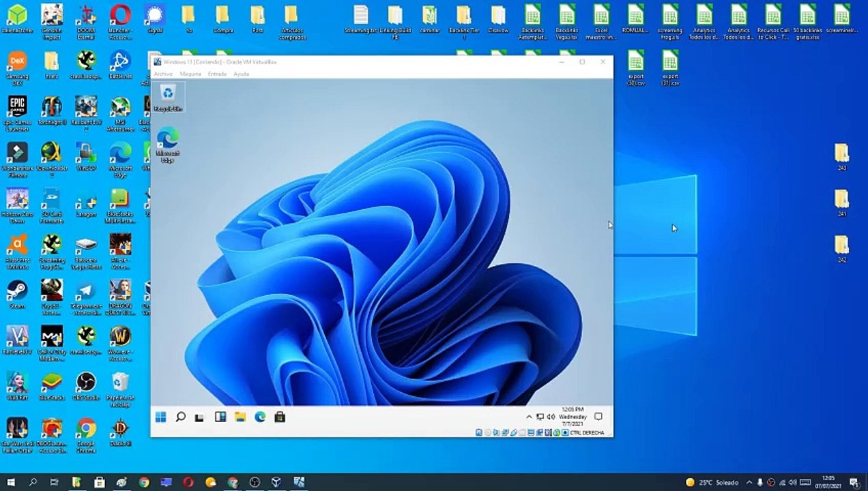This screenshot has width=868, height=491.
Task: Expand hidden tray icons chevron in VM
Action: (529, 417)
